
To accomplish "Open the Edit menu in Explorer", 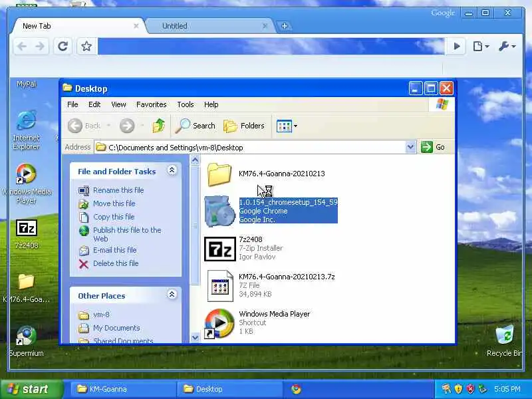I will (x=94, y=104).
